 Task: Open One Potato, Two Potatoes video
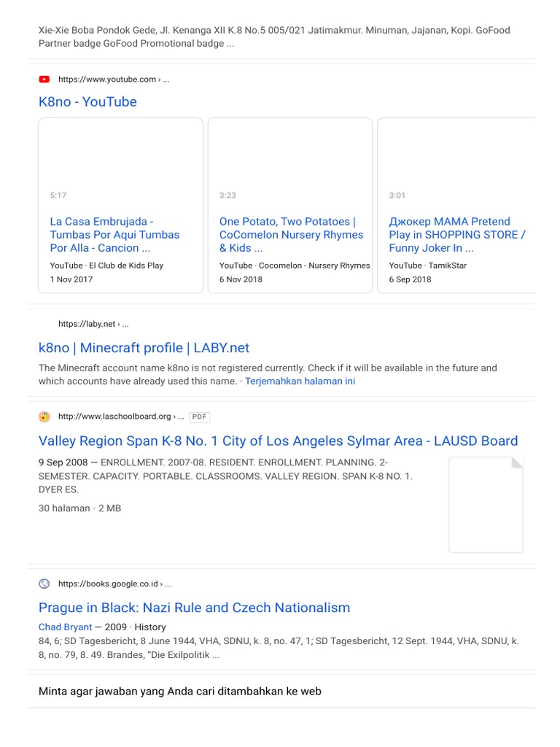point(291,234)
